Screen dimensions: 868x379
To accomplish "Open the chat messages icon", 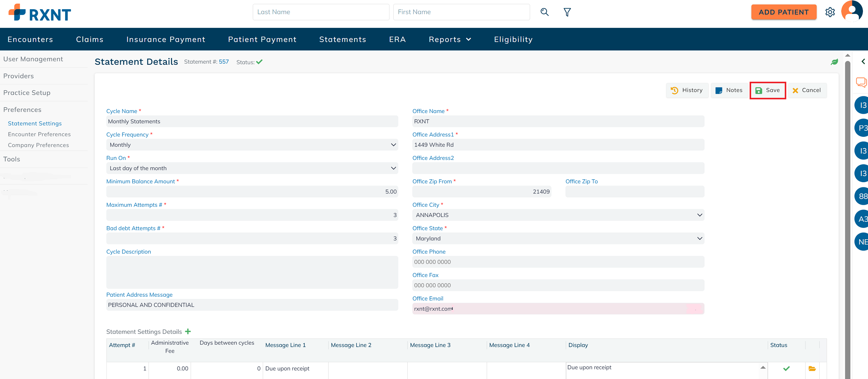I will pos(861,82).
